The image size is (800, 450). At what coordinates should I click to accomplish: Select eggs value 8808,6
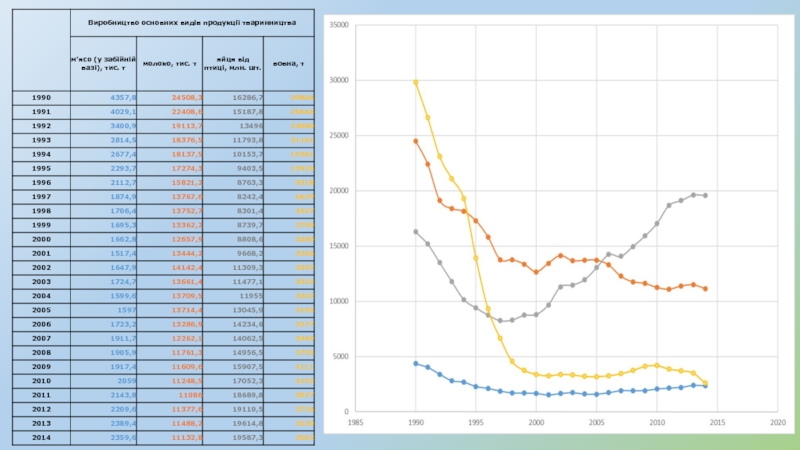250,239
